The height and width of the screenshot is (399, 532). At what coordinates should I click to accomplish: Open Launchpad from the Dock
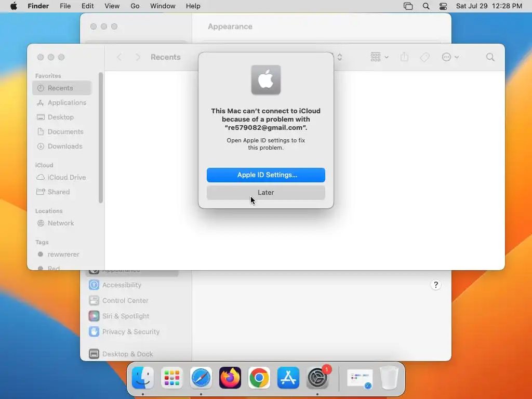point(172,378)
